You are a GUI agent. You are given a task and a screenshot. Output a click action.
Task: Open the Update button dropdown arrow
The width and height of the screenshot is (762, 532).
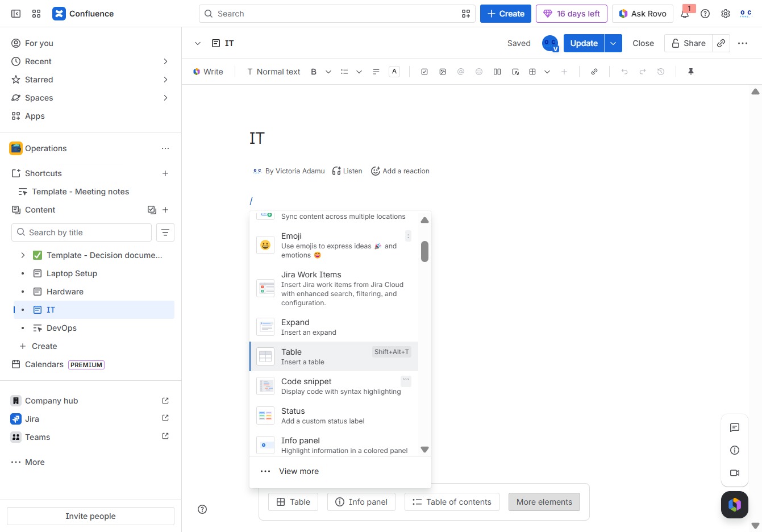tap(613, 43)
